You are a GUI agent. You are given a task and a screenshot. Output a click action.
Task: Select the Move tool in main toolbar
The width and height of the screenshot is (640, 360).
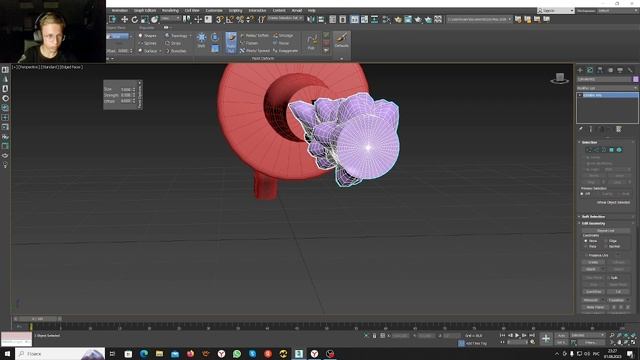124,19
